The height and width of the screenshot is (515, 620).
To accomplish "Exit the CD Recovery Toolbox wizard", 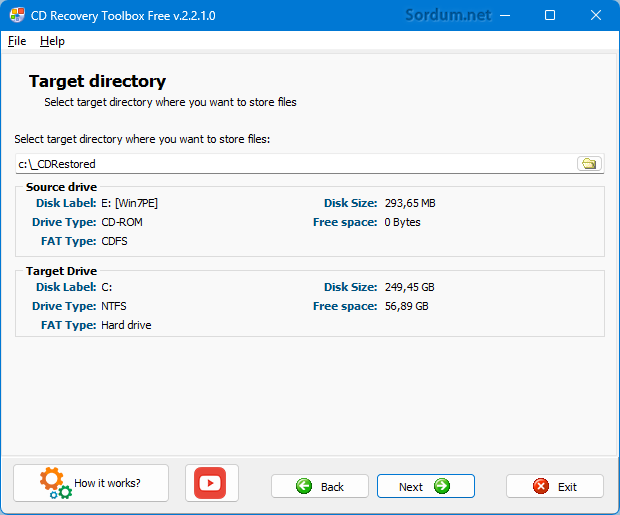I will coord(555,486).
